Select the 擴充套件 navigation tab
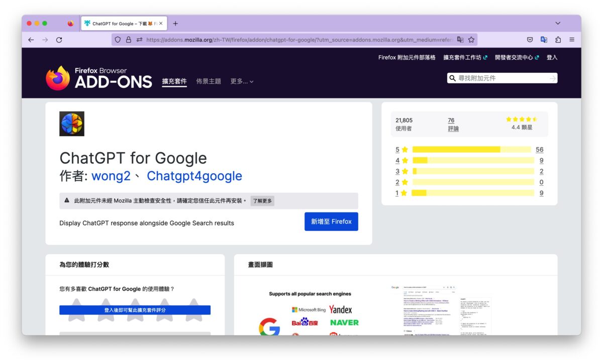Image resolution: width=603 pixels, height=364 pixels. (174, 81)
